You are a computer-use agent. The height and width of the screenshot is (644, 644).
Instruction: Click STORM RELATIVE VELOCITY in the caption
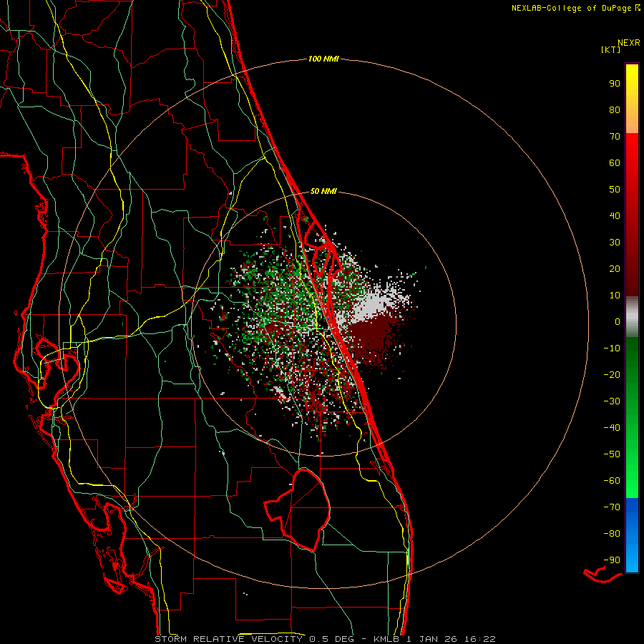228,639
